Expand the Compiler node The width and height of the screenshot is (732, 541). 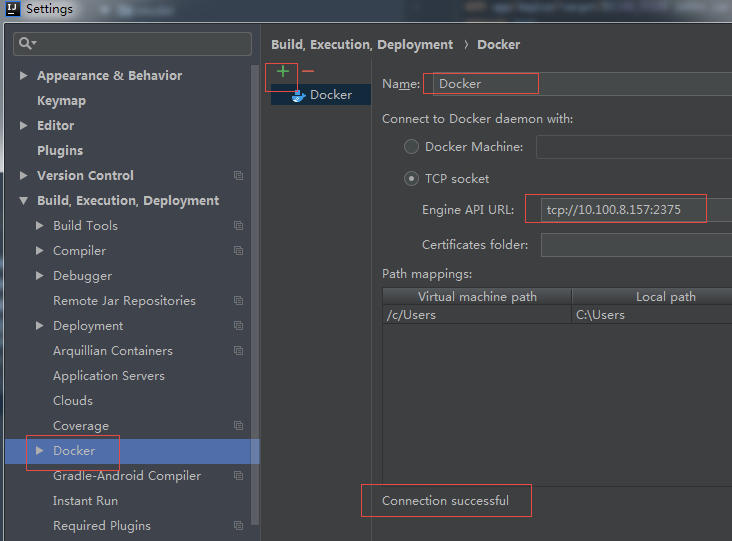pos(40,251)
